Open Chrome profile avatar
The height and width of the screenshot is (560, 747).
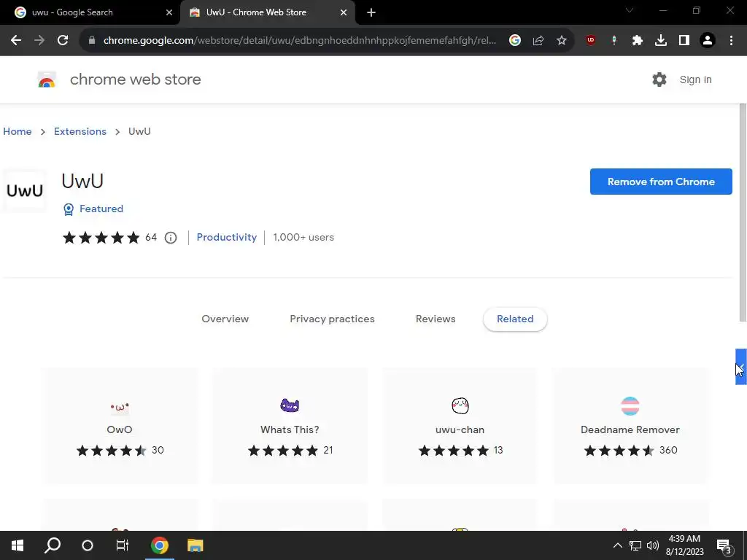(708, 41)
